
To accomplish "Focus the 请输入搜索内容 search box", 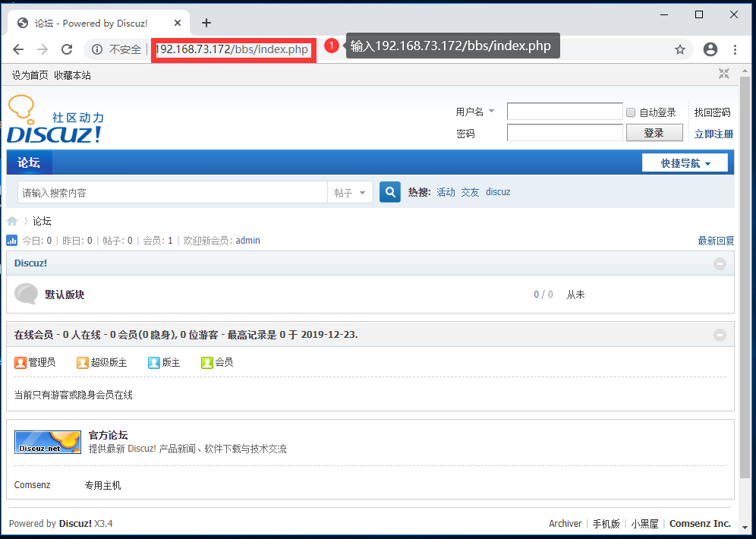I will (x=172, y=192).
